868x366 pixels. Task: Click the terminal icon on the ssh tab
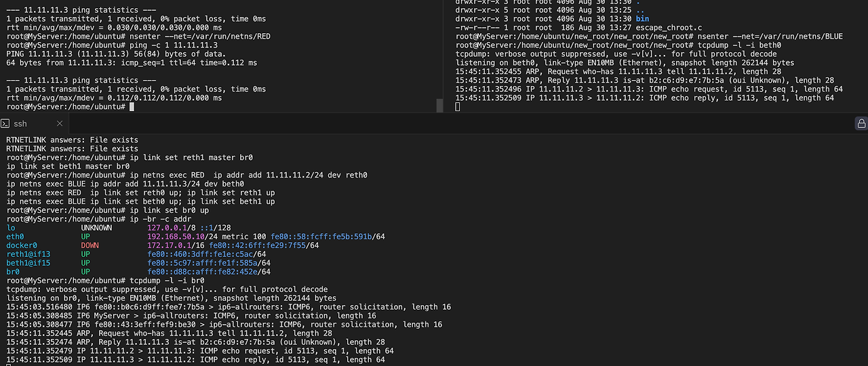(5, 123)
